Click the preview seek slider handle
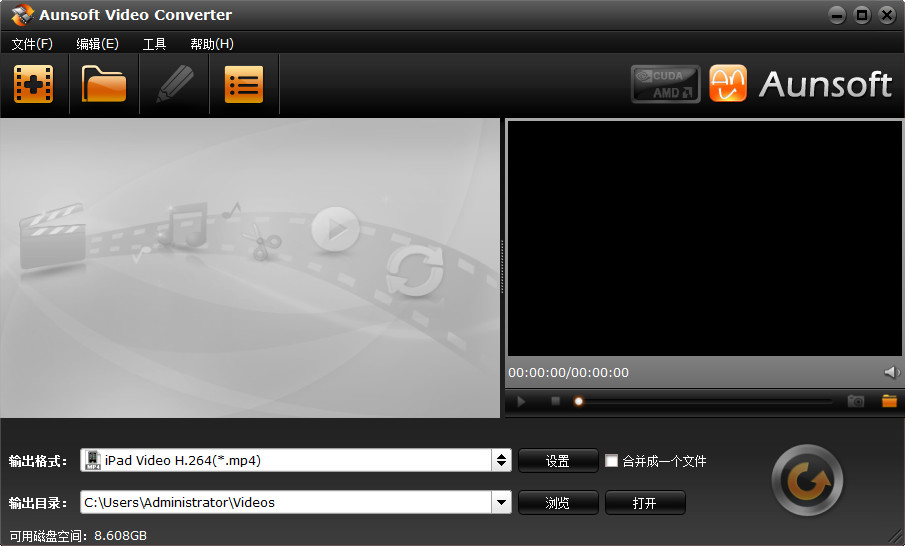 click(x=578, y=401)
